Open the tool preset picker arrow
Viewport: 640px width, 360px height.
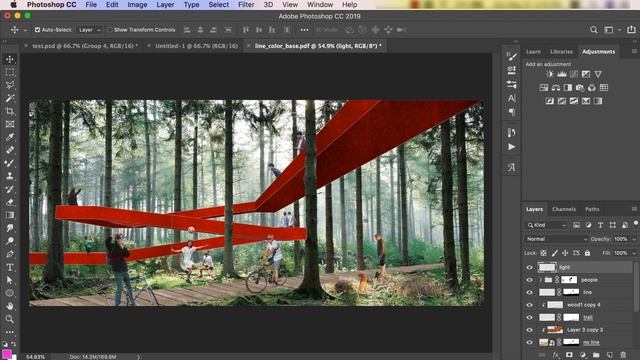click(x=25, y=30)
